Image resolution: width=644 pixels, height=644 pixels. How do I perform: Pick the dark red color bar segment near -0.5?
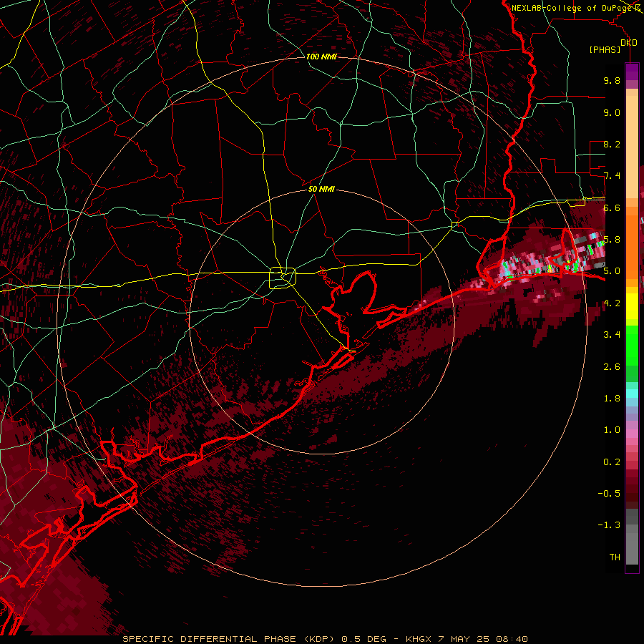[632, 493]
